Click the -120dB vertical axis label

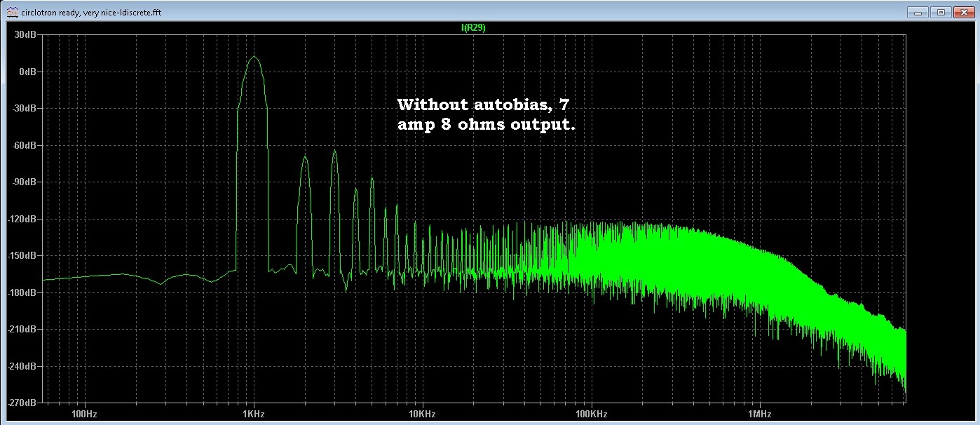click(x=21, y=219)
